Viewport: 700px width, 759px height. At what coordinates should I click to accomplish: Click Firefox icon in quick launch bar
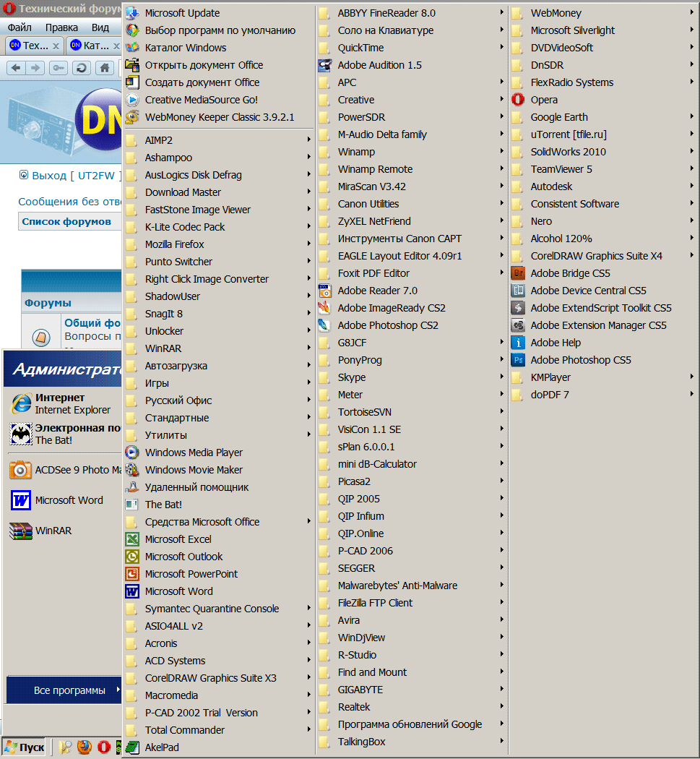pos(85,747)
